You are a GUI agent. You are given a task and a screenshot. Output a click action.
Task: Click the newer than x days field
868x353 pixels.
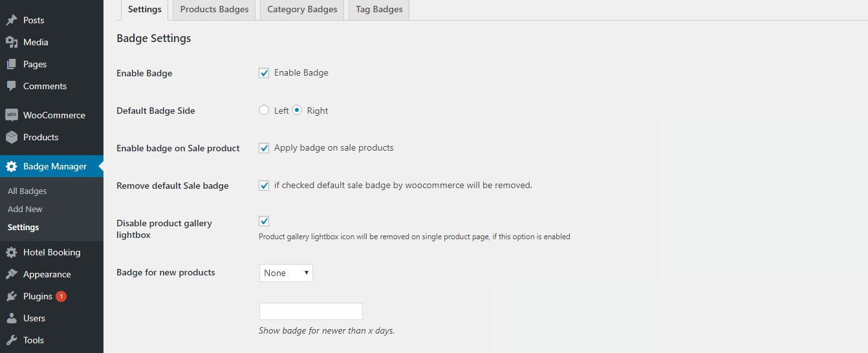coord(310,311)
